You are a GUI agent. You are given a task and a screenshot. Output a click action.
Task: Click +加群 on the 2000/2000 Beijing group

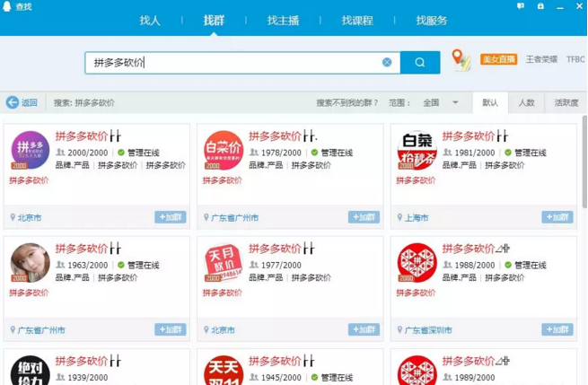pos(171,217)
